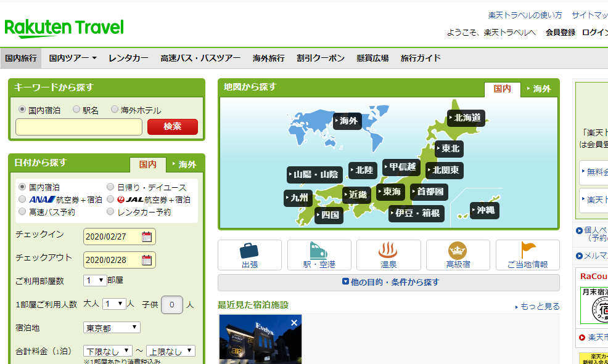Click 楽天トラベルの使い方 link
The height and width of the screenshot is (364, 608).
tap(525, 15)
